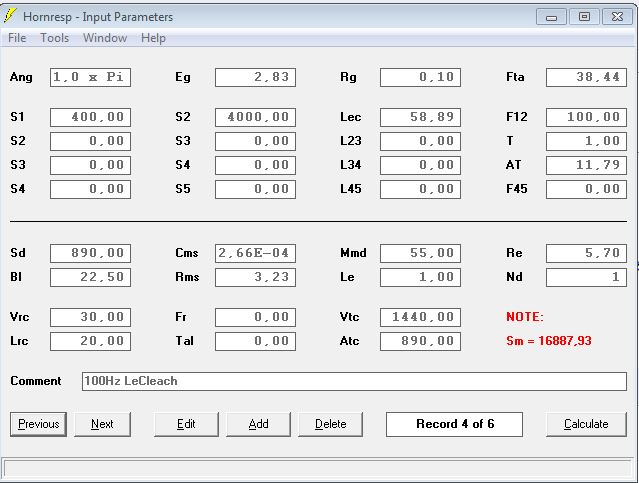
Task: Open the Window menu
Action: click(x=105, y=38)
